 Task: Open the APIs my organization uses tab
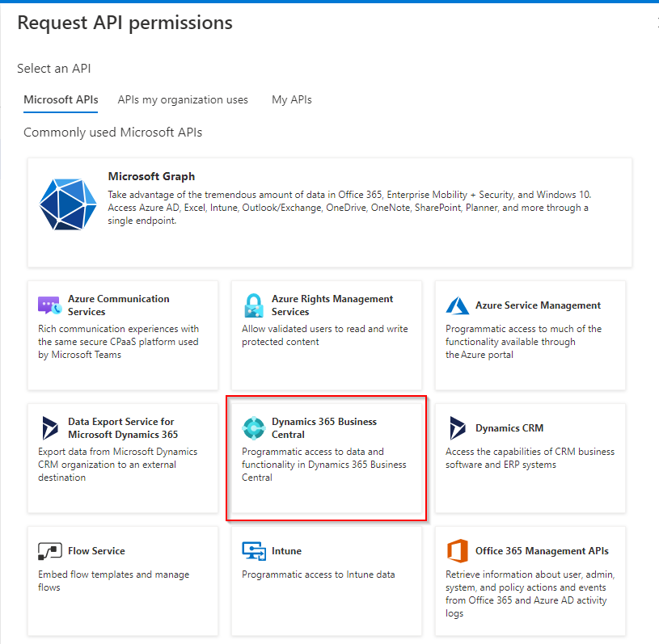click(183, 99)
